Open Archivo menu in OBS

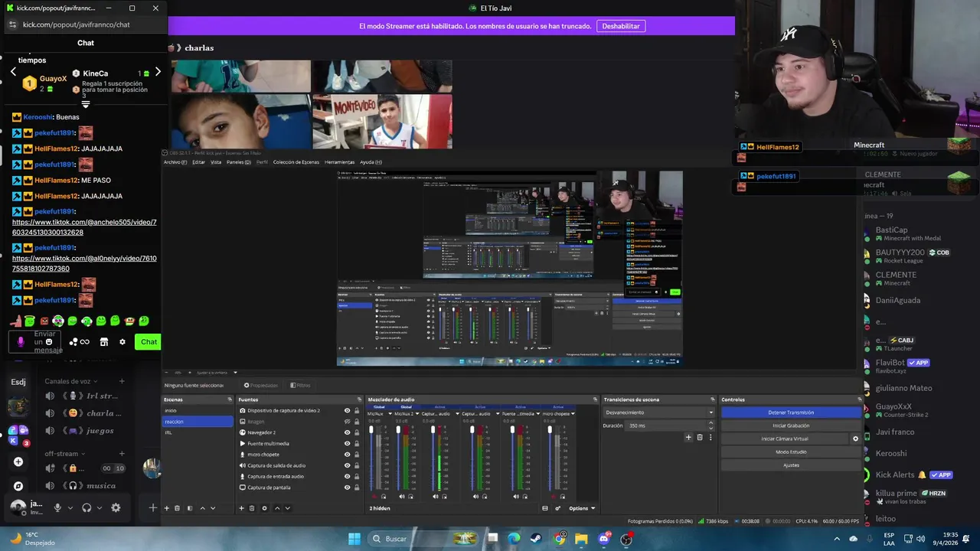pos(175,162)
